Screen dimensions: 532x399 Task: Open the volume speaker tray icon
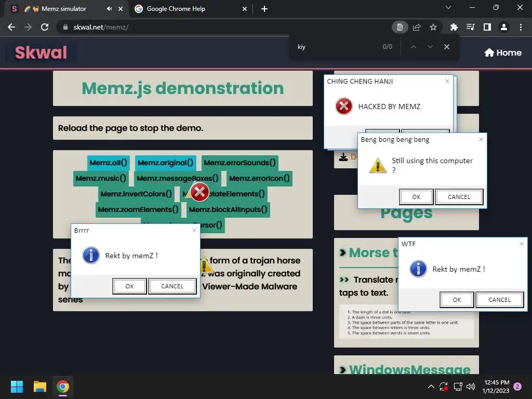471,387
